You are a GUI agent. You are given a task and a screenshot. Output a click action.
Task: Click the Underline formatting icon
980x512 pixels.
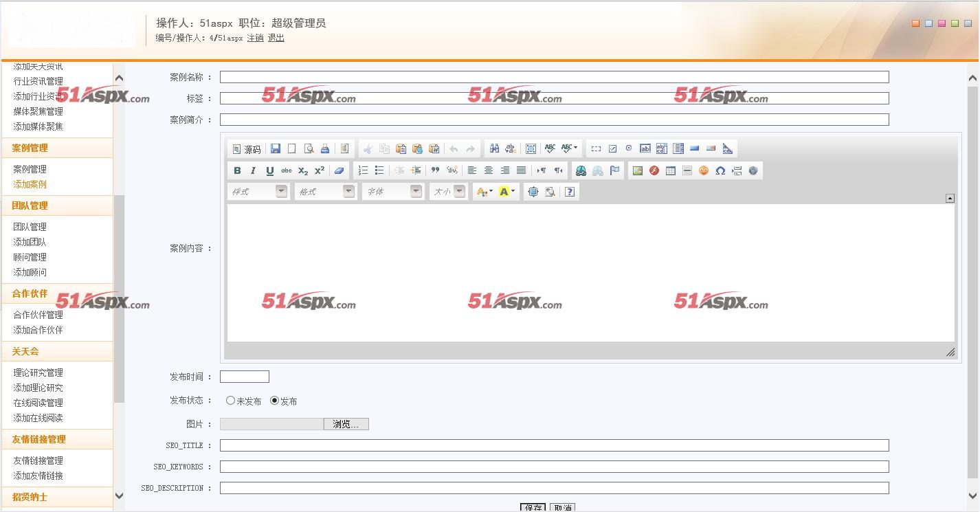269,170
